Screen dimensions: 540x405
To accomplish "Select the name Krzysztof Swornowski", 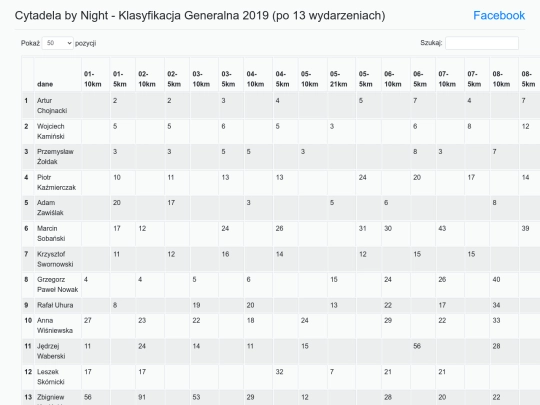I will 55,259.
